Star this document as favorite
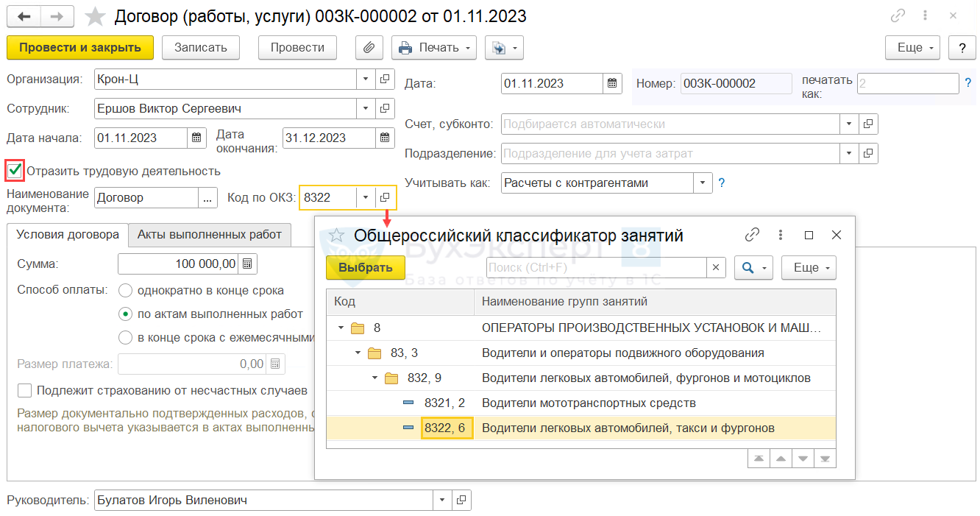This screenshot has height=516, width=980. pos(96,16)
